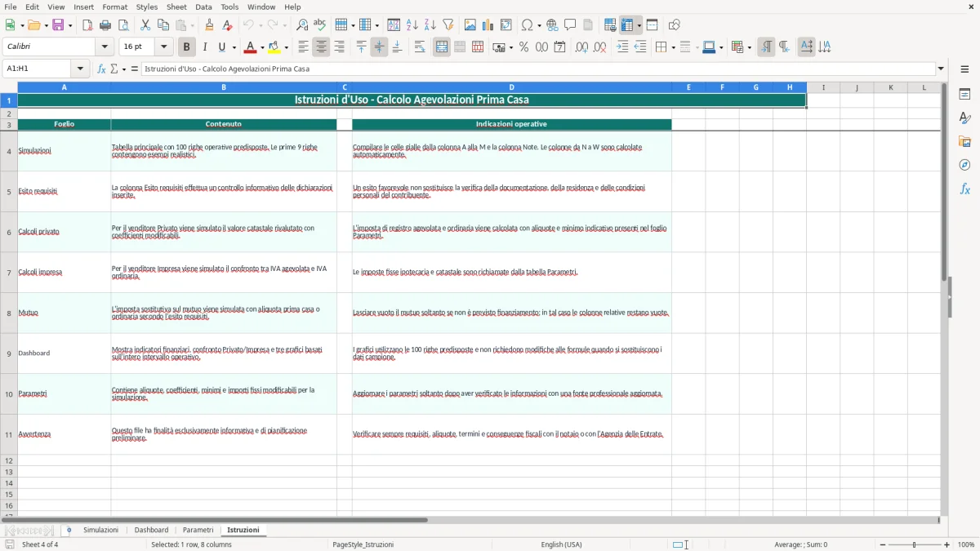
Task: Click the Print icon
Action: click(x=105, y=25)
